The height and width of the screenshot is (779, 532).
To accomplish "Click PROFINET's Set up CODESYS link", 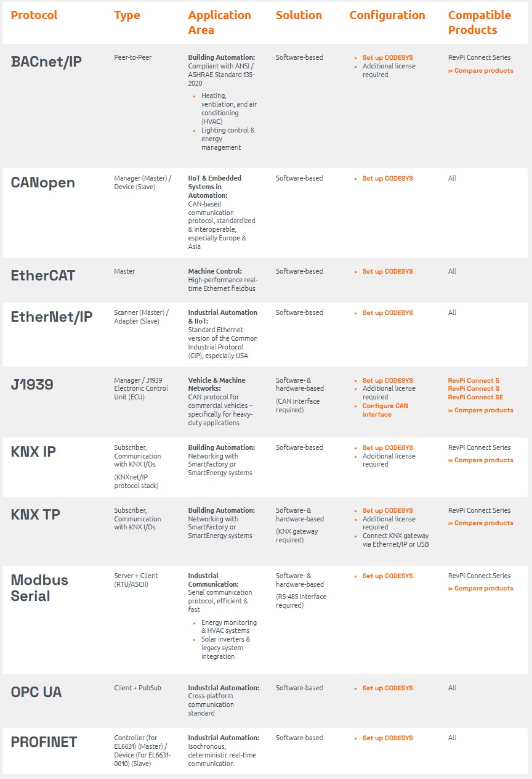I will pyautogui.click(x=387, y=738).
